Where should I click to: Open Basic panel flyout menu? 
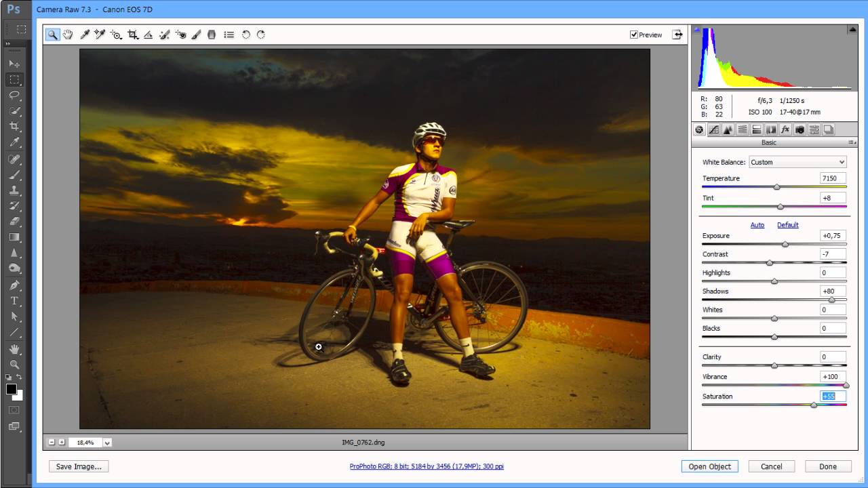[852, 142]
